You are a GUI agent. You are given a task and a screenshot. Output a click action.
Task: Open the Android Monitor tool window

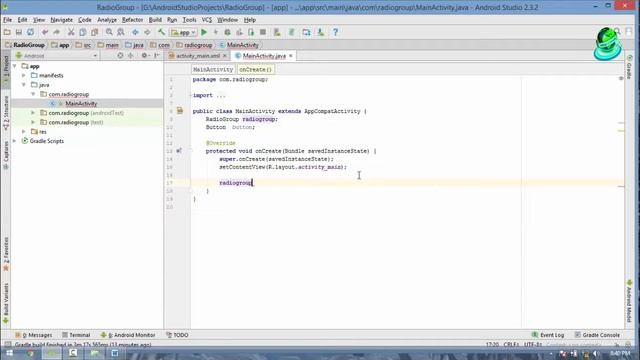click(x=128, y=335)
